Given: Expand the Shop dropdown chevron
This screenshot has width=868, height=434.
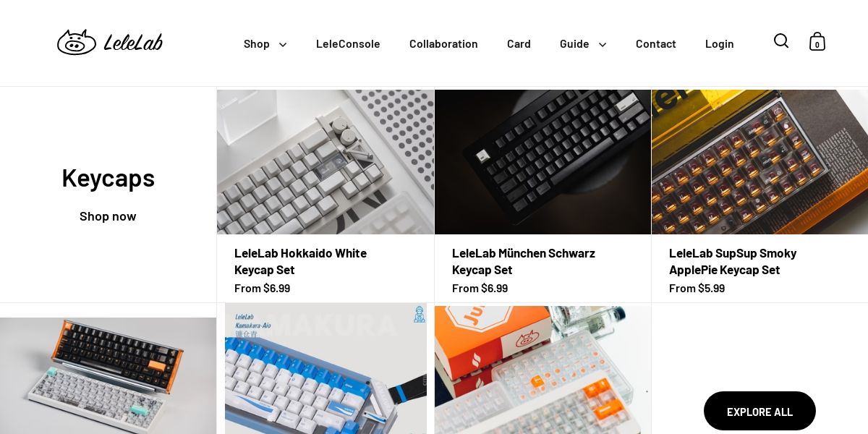Looking at the screenshot, I should [x=283, y=44].
